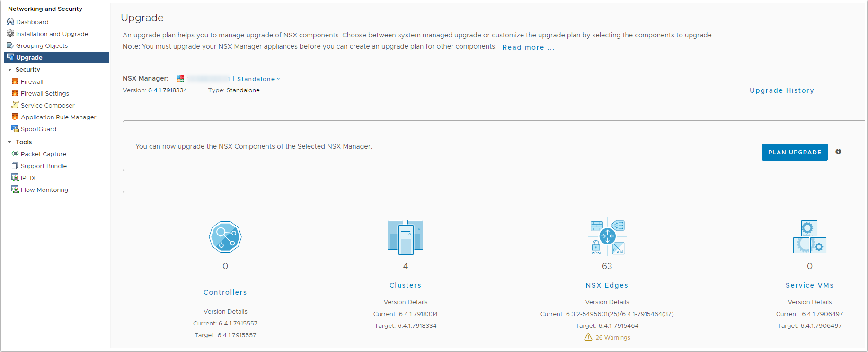This screenshot has width=868, height=352.
Task: Click the NSX Manager appliance icon
Action: click(x=180, y=78)
